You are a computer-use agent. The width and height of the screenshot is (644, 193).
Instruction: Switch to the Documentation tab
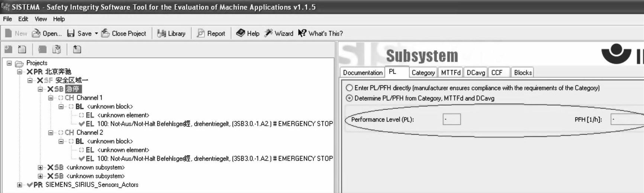point(363,72)
